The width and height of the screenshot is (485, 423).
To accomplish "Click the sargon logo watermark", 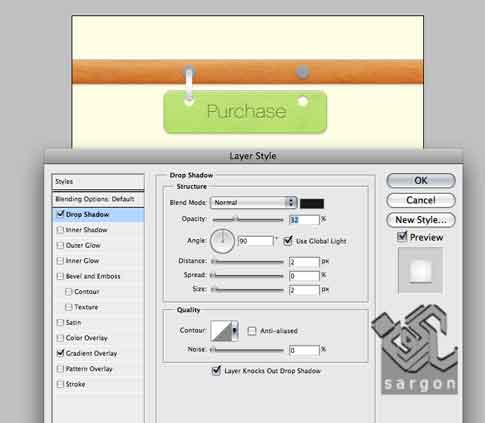I will (415, 349).
